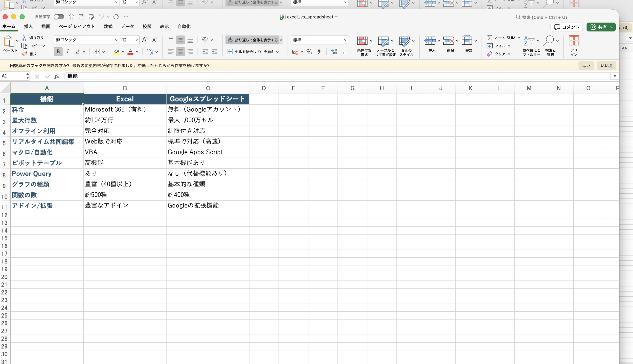Click the increase font size icon
This screenshot has width=633, height=364.
[145, 40]
